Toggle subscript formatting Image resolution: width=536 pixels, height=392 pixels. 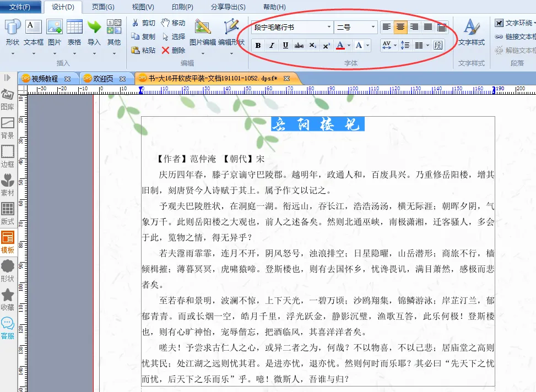313,45
